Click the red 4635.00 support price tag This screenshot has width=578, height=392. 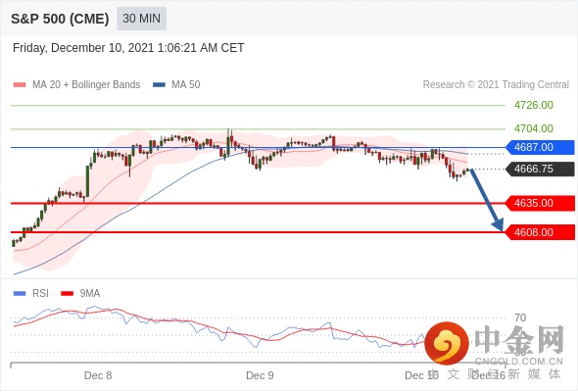pyautogui.click(x=540, y=203)
